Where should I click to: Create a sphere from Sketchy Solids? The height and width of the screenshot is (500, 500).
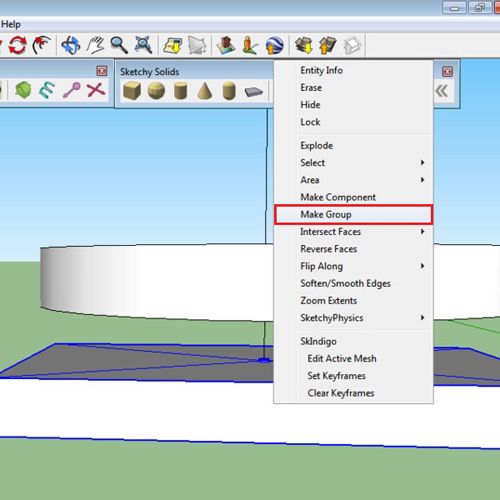[x=156, y=91]
